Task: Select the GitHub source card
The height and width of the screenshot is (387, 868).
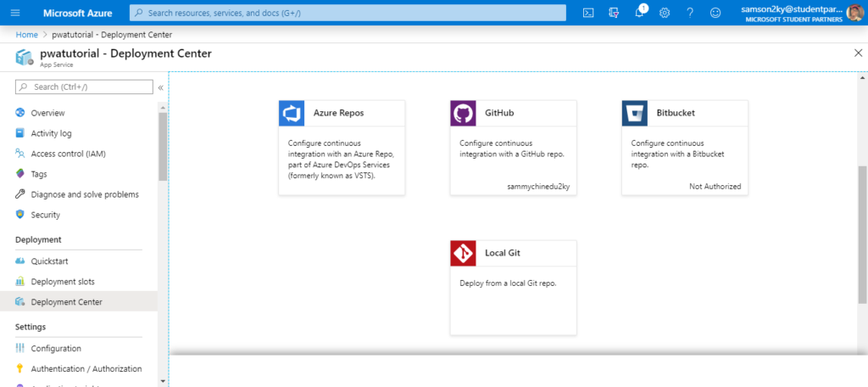Action: point(513,148)
